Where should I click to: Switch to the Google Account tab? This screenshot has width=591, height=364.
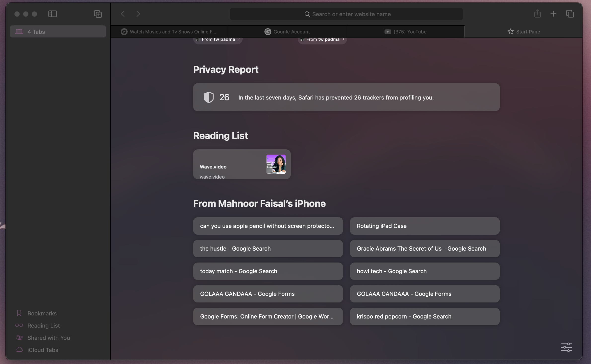tap(287, 32)
